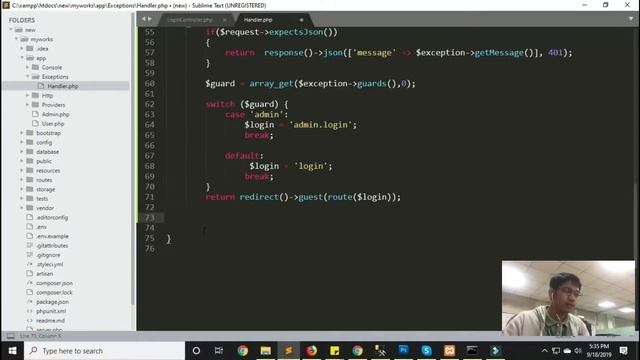Click the right tab-scroll arrow

tap(149, 19)
